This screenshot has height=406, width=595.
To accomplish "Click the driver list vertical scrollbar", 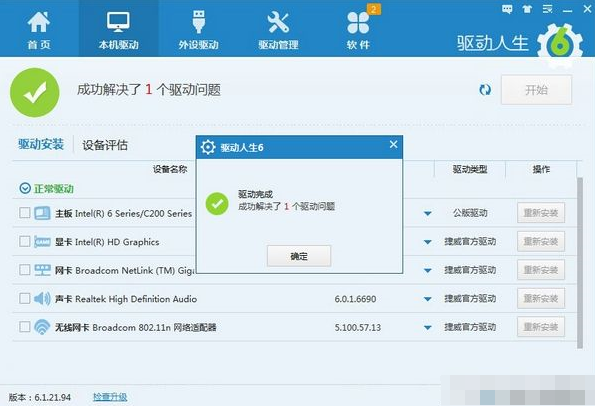I will tap(579, 263).
